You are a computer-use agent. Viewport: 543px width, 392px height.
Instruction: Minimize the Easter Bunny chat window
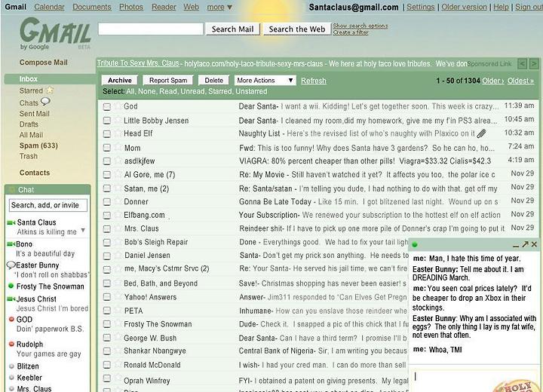point(516,245)
